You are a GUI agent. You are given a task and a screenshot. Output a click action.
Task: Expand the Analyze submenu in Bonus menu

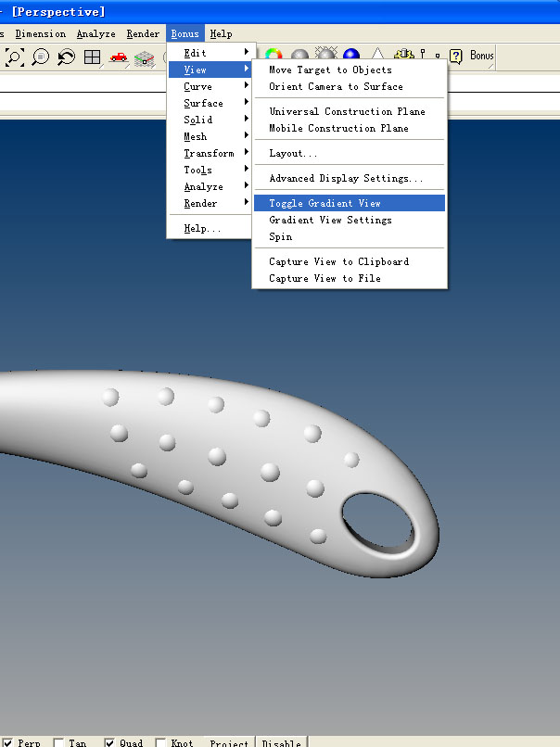(210, 186)
